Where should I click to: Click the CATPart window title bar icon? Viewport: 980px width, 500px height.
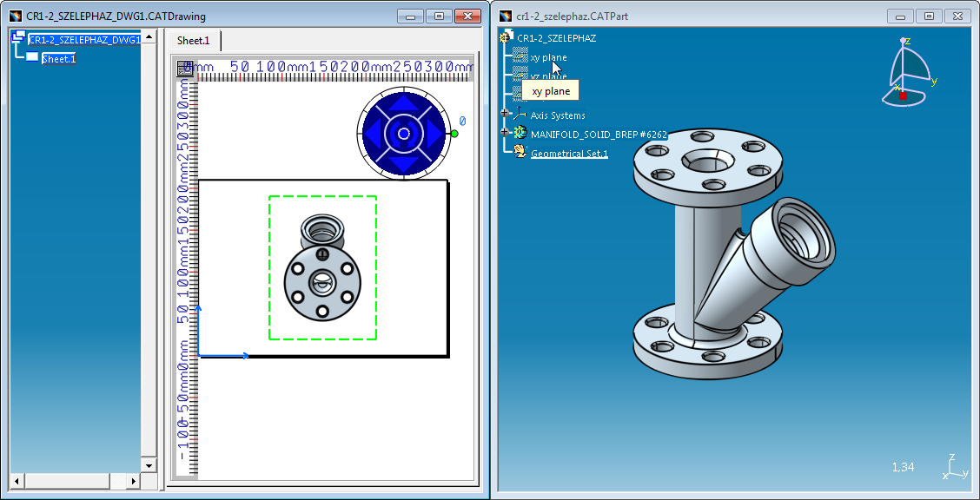506,16
